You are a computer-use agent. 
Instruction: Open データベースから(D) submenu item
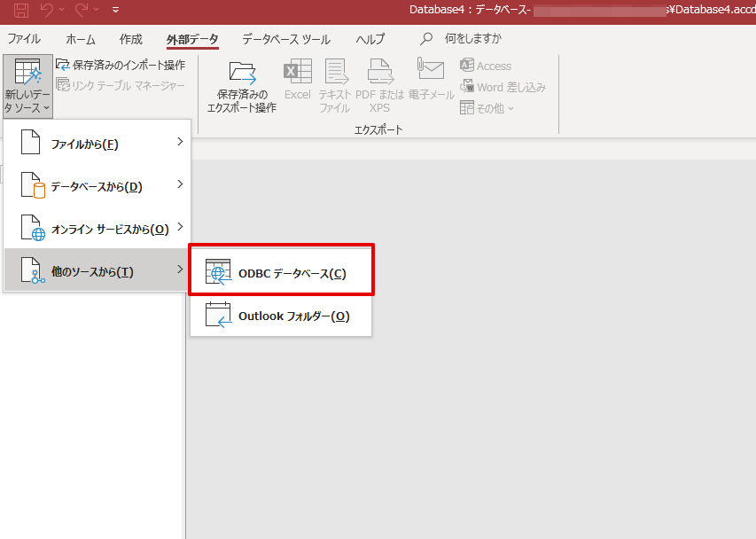click(x=97, y=186)
